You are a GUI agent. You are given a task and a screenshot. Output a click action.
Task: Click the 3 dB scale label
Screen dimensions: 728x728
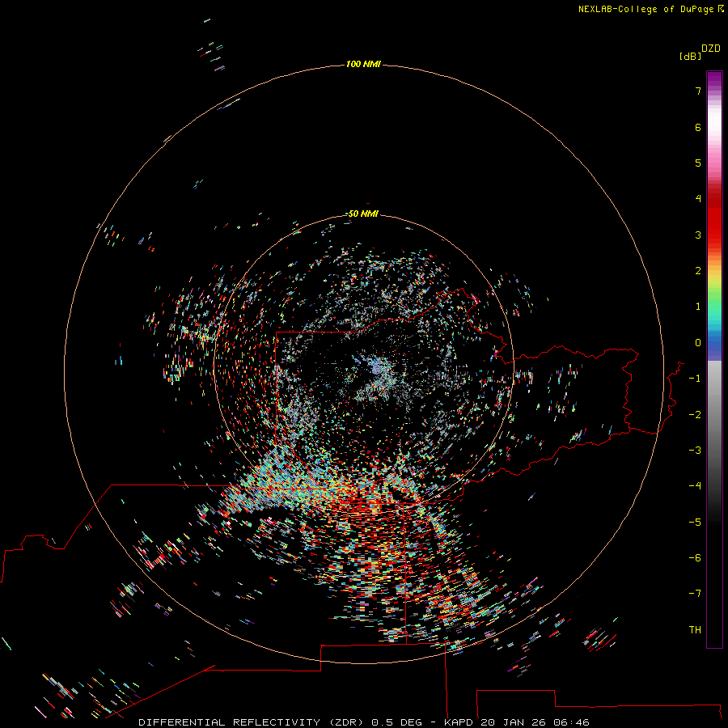click(698, 235)
